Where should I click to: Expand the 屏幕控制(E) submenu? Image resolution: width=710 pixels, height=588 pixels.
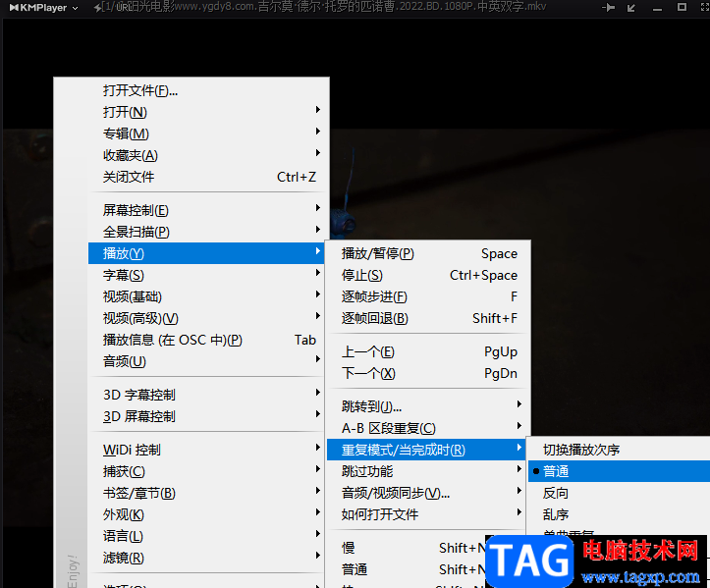pyautogui.click(x=206, y=210)
